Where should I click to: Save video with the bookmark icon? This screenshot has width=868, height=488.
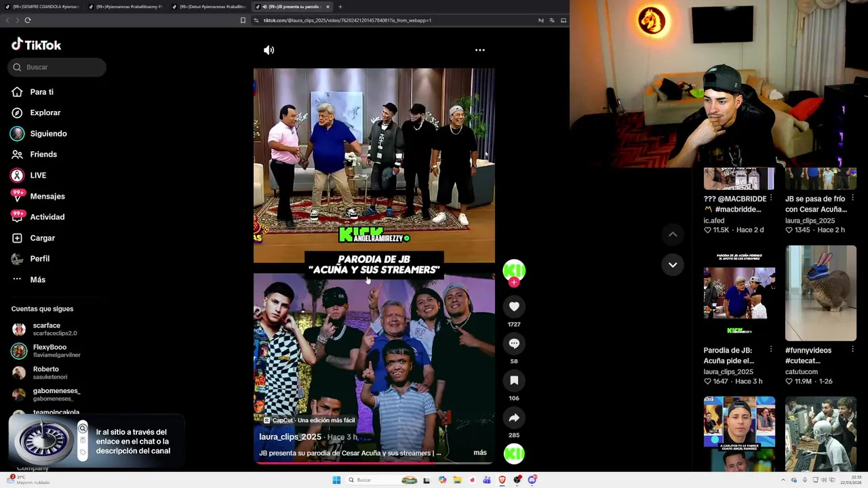coord(514,380)
